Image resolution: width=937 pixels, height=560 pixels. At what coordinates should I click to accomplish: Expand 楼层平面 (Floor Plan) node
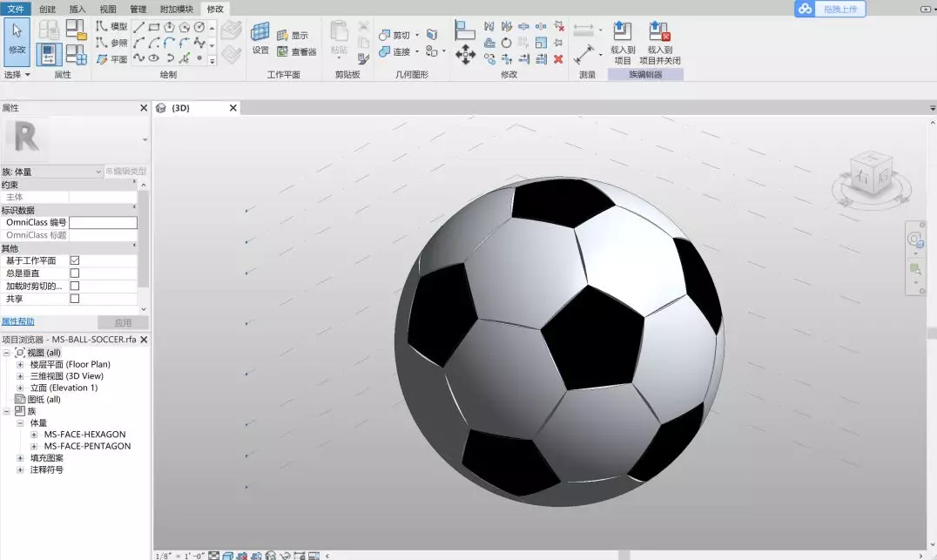(20, 365)
